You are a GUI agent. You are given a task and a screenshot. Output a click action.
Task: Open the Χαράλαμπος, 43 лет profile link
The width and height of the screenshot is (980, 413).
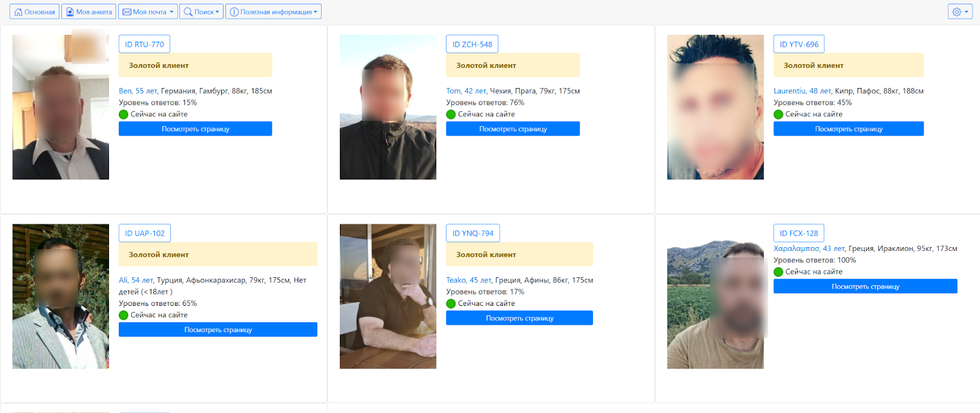coord(810,248)
